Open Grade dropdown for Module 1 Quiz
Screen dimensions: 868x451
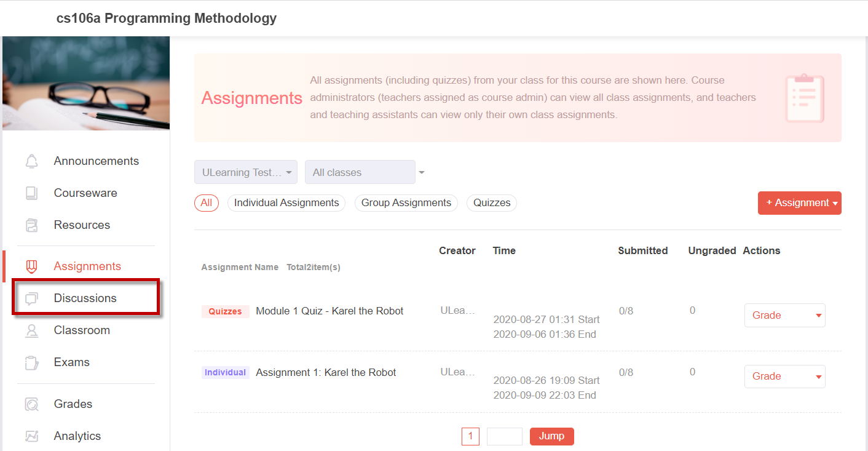[785, 315]
